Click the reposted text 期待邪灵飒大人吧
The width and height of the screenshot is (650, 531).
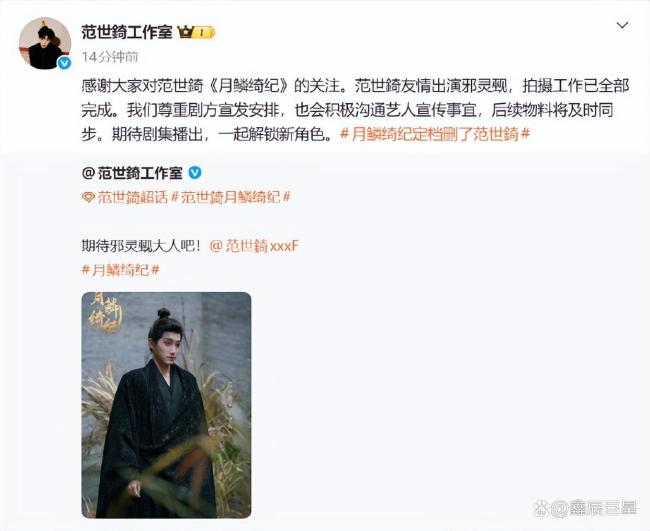point(141,246)
